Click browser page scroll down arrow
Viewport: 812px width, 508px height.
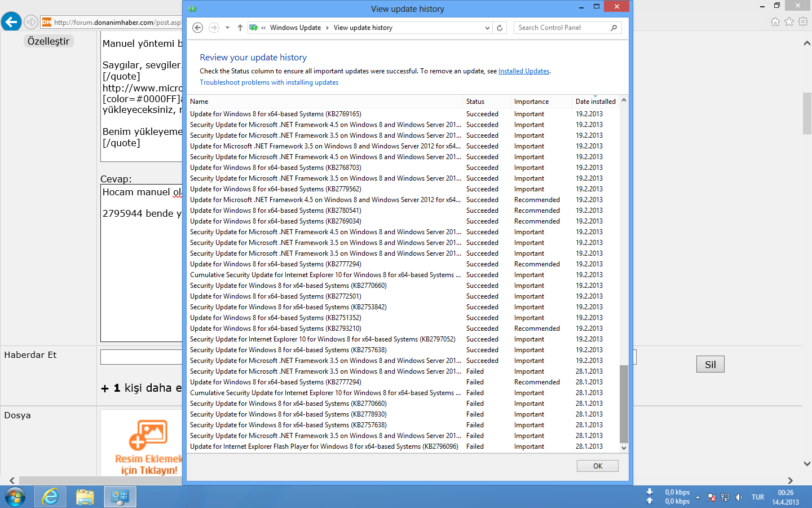pos(807,463)
